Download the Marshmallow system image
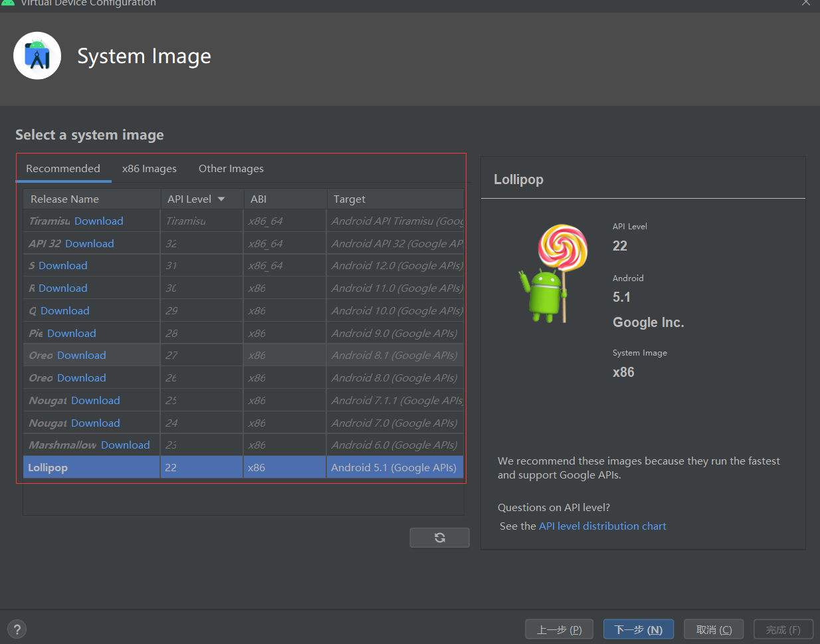The width and height of the screenshot is (820, 644). (x=126, y=445)
